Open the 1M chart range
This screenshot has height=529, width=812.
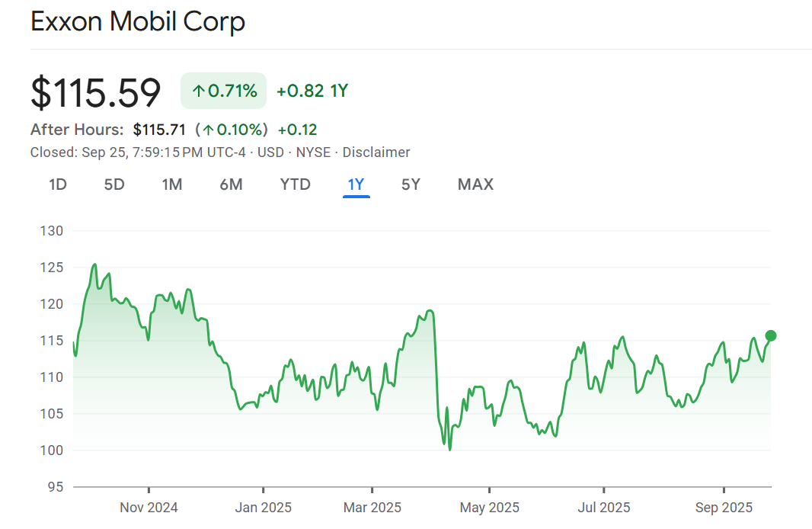pos(172,184)
